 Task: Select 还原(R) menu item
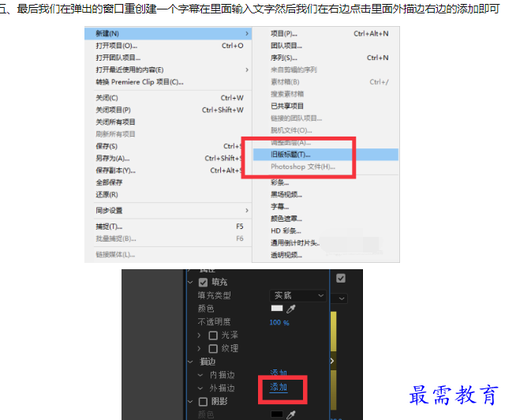168,195
